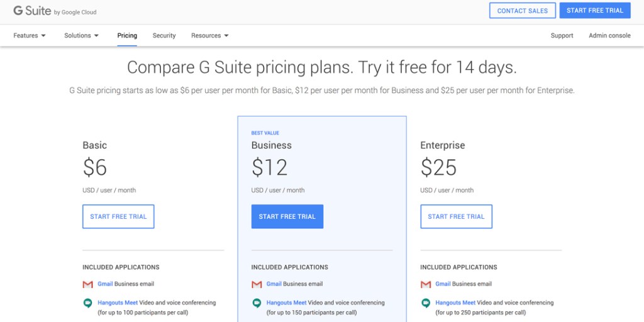Click Gmail icon under Enterprise plan
This screenshot has height=322, width=644.
pos(426,284)
